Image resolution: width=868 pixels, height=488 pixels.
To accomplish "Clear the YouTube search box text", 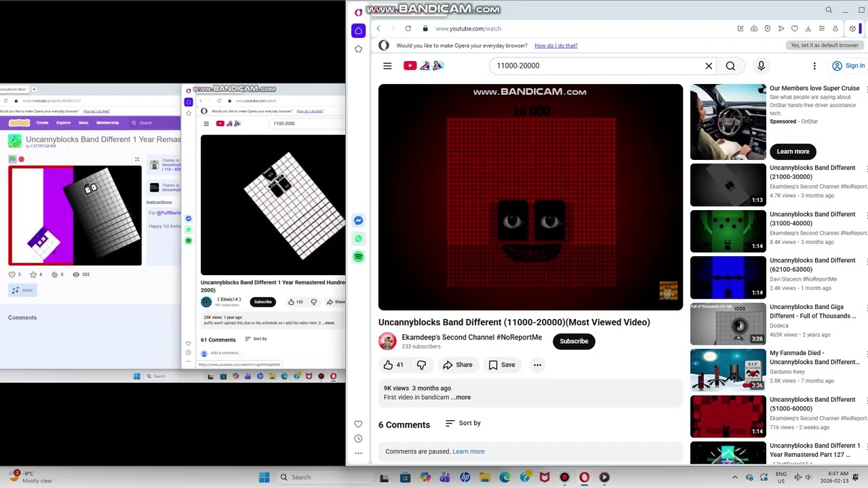I will [x=709, y=66].
